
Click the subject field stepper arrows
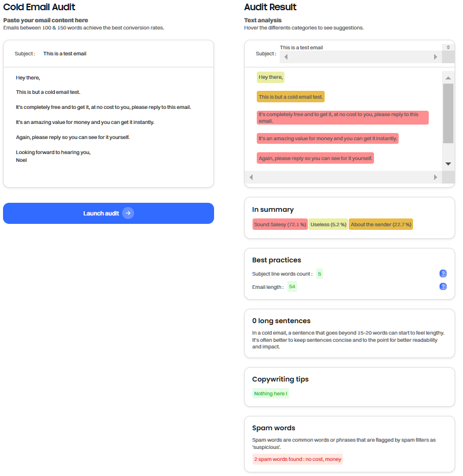pos(447,47)
